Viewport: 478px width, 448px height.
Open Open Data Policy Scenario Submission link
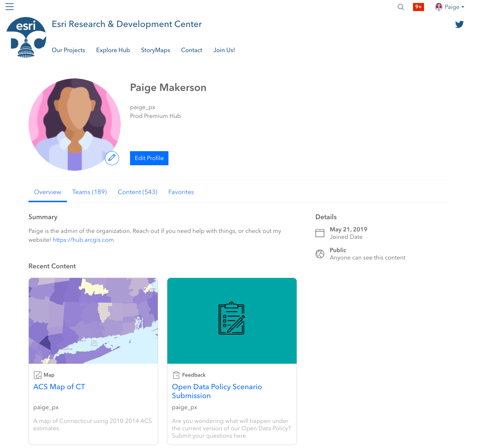pos(217,391)
